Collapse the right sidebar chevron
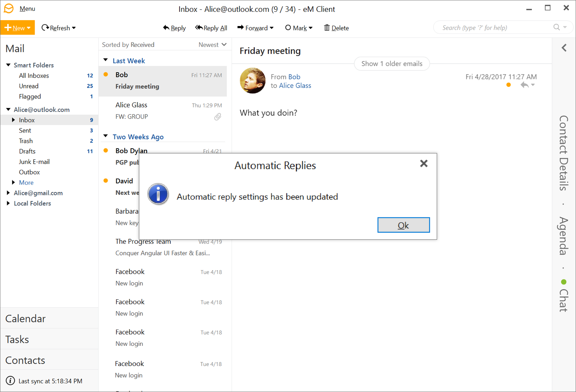This screenshot has width=576, height=392. (x=564, y=48)
